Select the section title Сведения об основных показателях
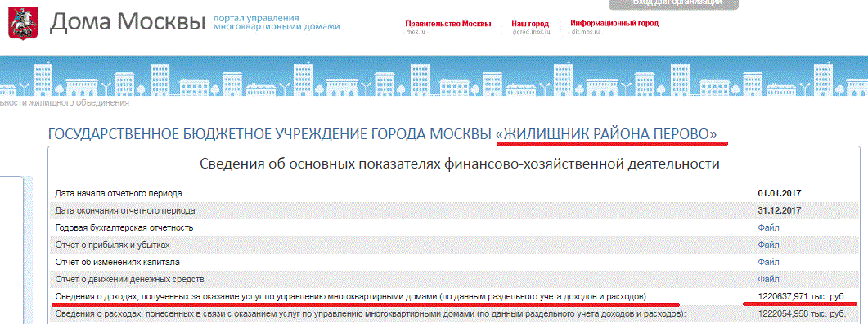 pos(460,164)
